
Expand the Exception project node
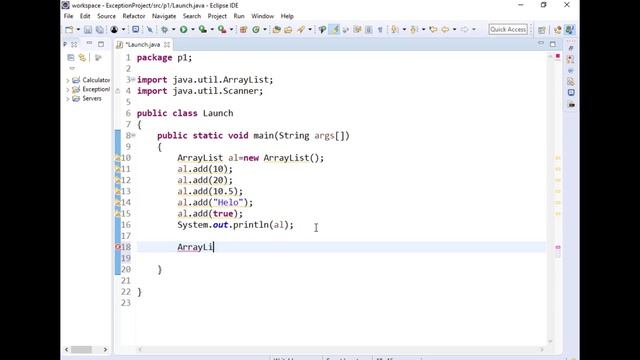coord(68,89)
